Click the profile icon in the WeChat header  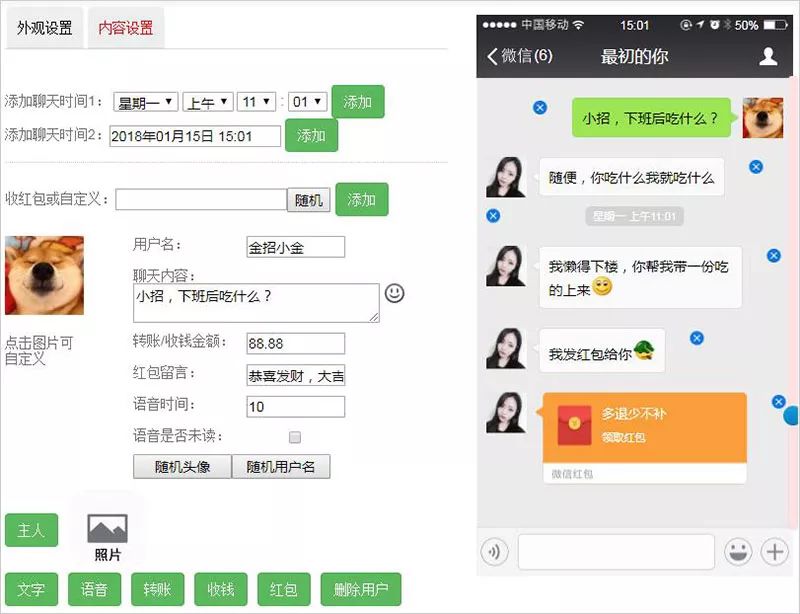tap(770, 57)
